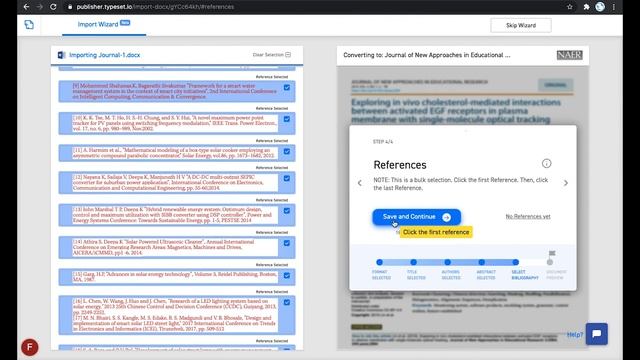Click the Title Selected progress step dot
This screenshot has width=640, height=360.
click(413, 262)
